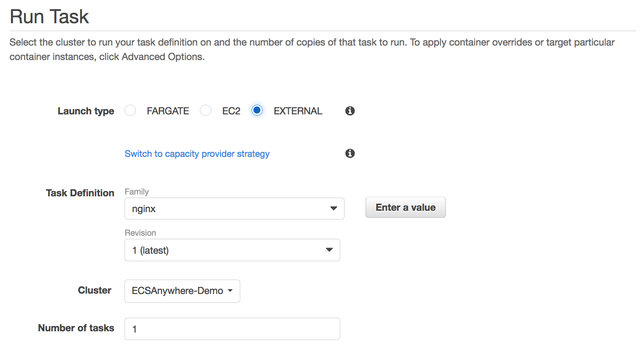Image resolution: width=644 pixels, height=351 pixels.
Task: Click the Cluster dropdown caret arrow
Action: point(230,291)
